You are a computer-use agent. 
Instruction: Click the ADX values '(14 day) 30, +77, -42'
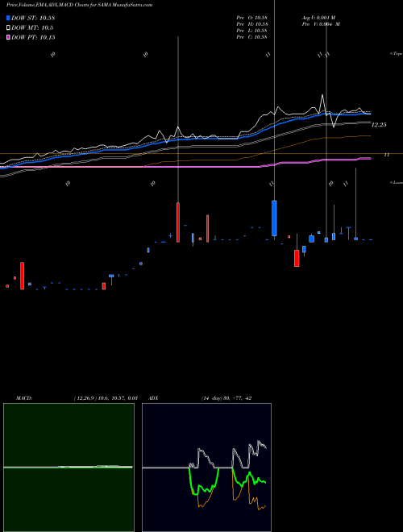(x=226, y=398)
